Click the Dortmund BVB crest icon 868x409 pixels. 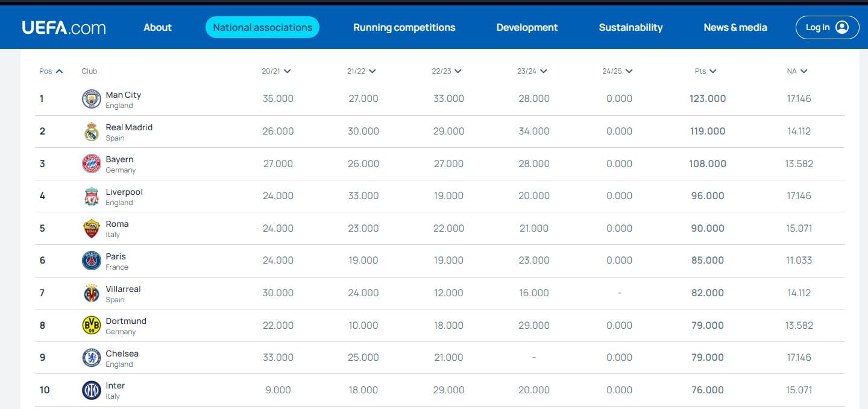pyautogui.click(x=92, y=325)
